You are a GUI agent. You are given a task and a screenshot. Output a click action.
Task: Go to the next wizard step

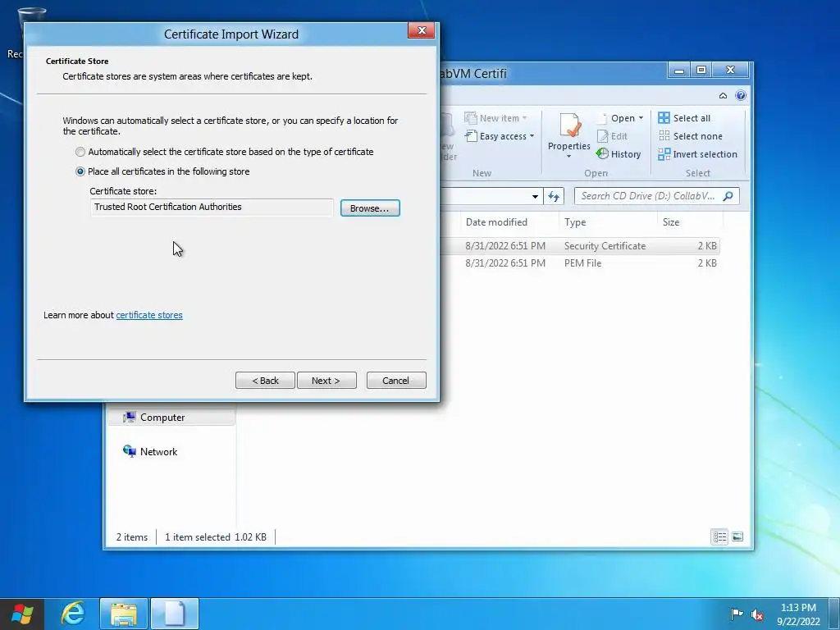point(326,381)
